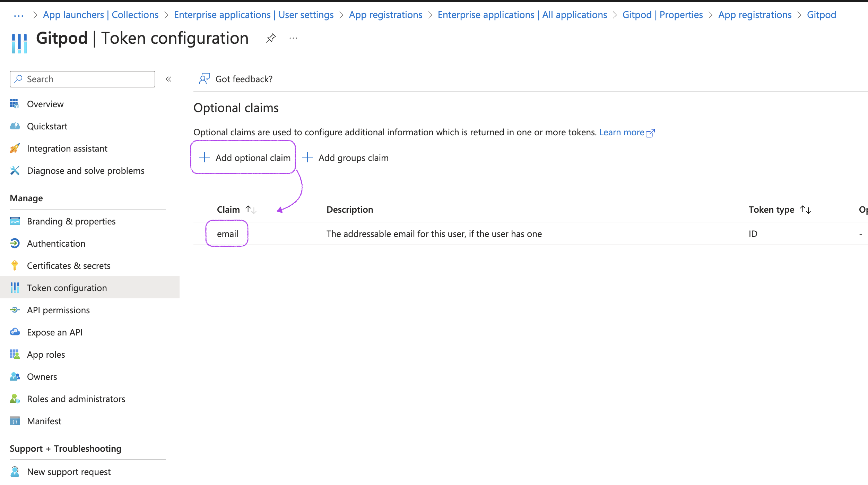
Task: Click the Add groups claim button
Action: pos(345,158)
